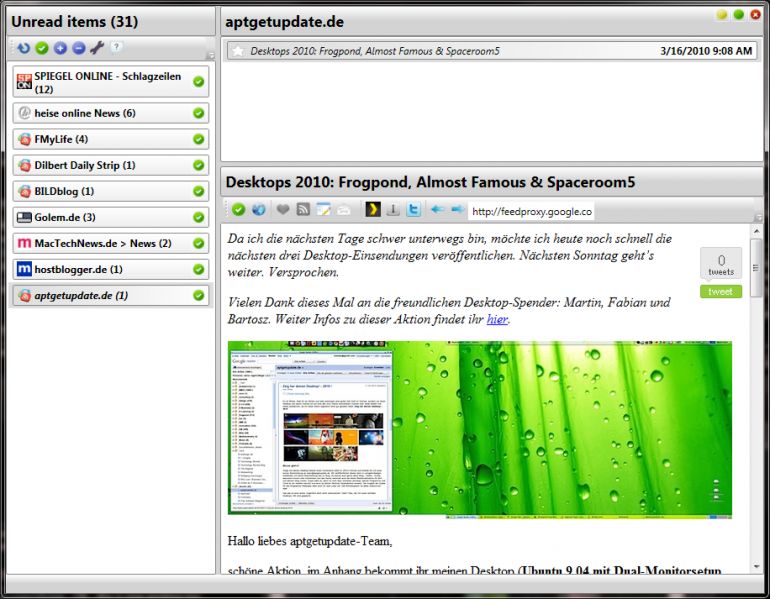Mark SPIEGEL ONLINE feed as read
The width and height of the screenshot is (770, 599).
(x=198, y=82)
